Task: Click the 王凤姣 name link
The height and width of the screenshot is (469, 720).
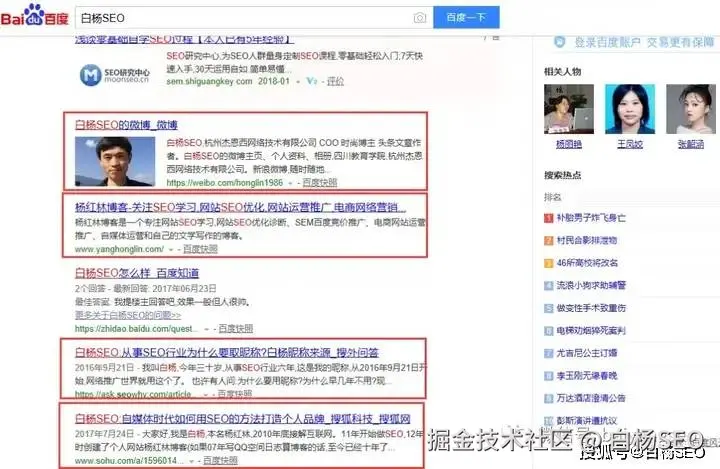Action: 630,144
